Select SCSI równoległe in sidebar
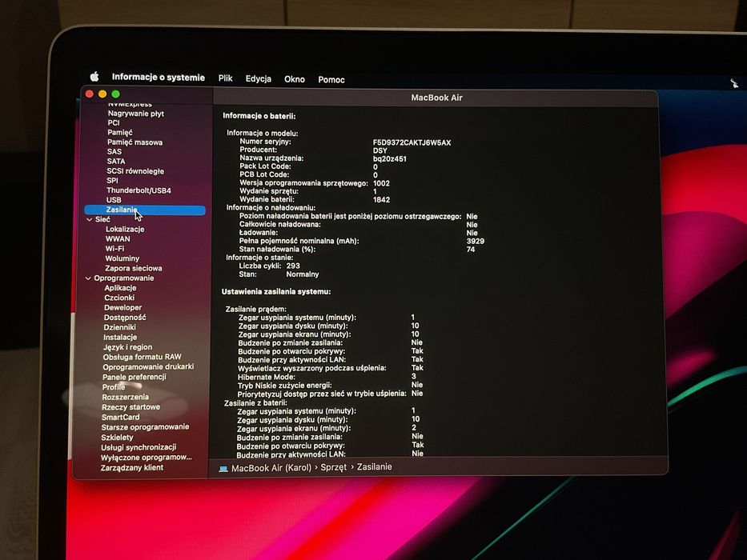Image resolution: width=747 pixels, height=560 pixels. tap(135, 171)
